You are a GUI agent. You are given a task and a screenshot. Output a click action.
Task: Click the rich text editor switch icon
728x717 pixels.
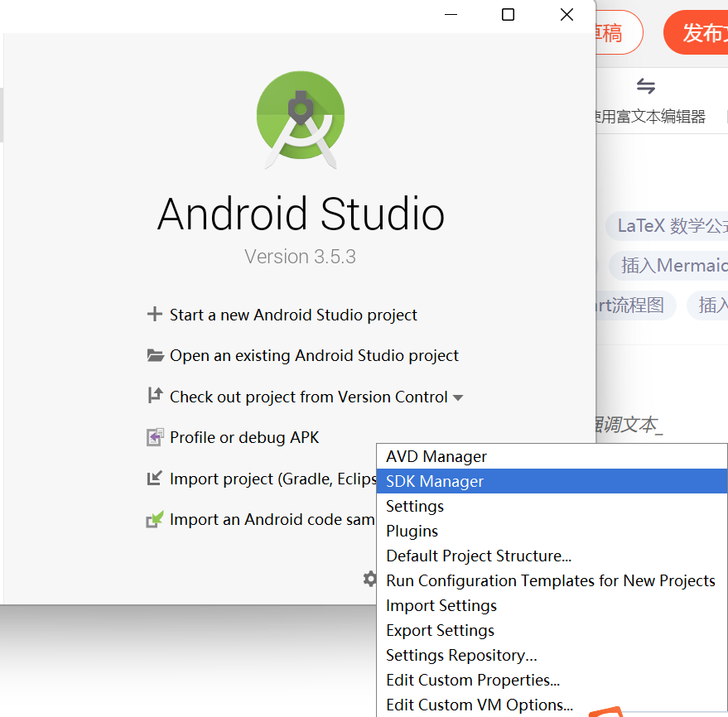tap(646, 86)
